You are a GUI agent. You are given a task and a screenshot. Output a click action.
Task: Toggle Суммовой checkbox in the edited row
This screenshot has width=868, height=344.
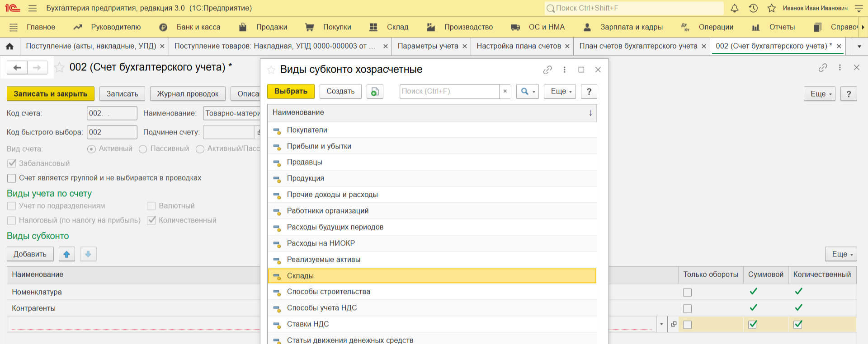coord(753,324)
